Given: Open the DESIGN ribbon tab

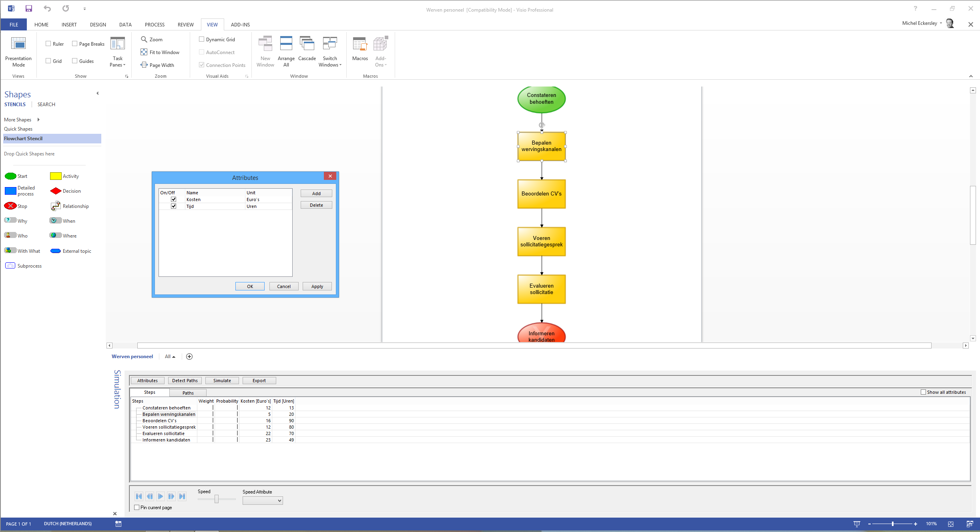Looking at the screenshot, I should pyautogui.click(x=98, y=24).
